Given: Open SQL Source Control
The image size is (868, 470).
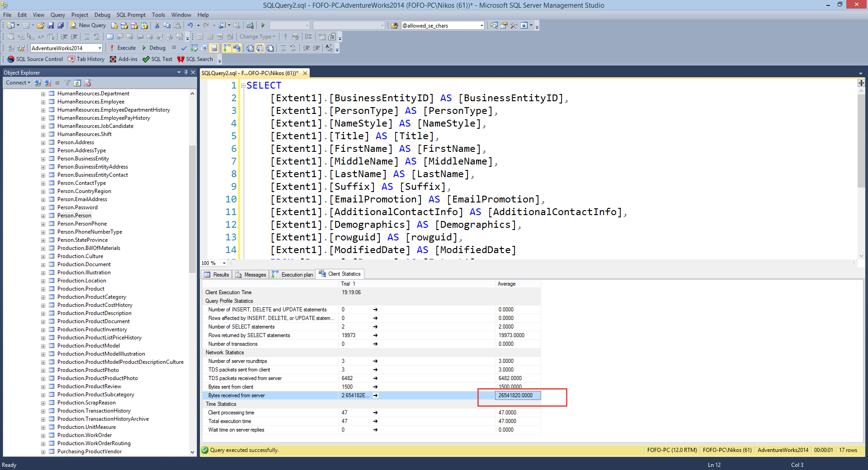Looking at the screenshot, I should (35, 59).
